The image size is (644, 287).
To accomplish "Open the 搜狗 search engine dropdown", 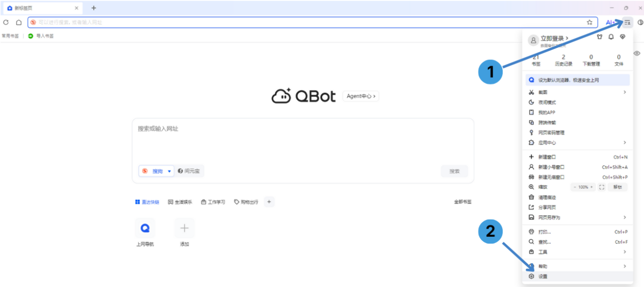I will click(x=156, y=171).
